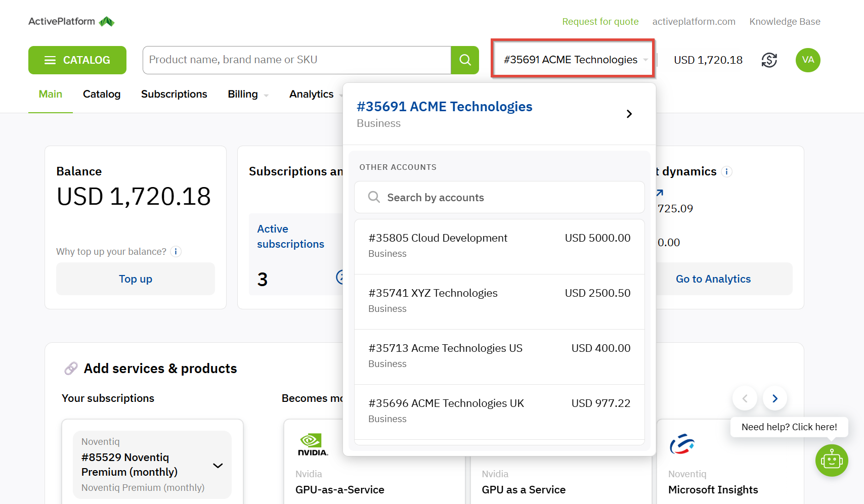The image size is (864, 504).
Task: Click the Nvidia logo on GPU-as-a-Service card
Action: pyautogui.click(x=313, y=445)
